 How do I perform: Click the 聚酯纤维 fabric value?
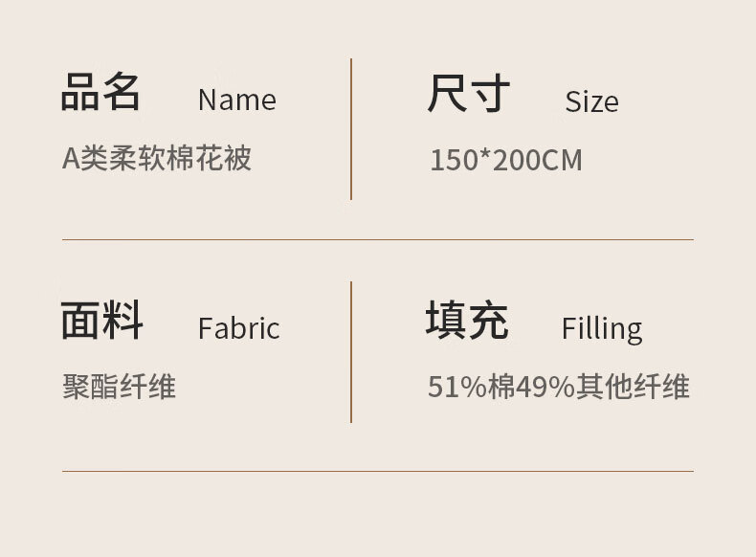pyautogui.click(x=119, y=387)
